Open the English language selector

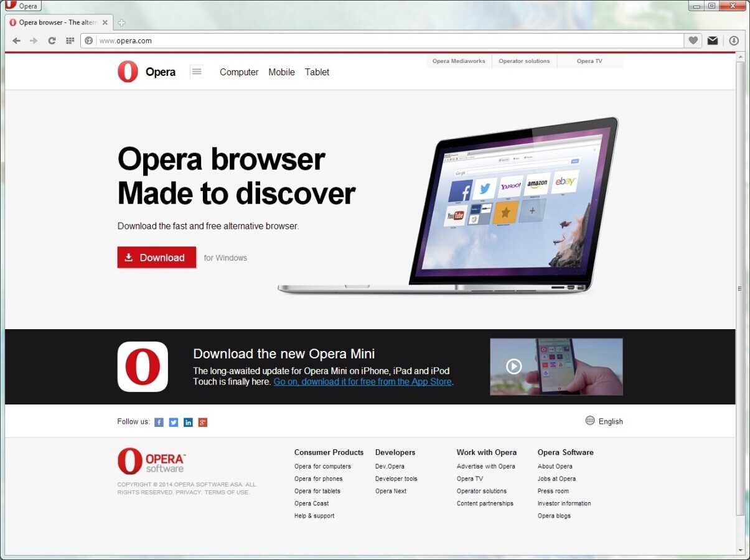(x=603, y=421)
